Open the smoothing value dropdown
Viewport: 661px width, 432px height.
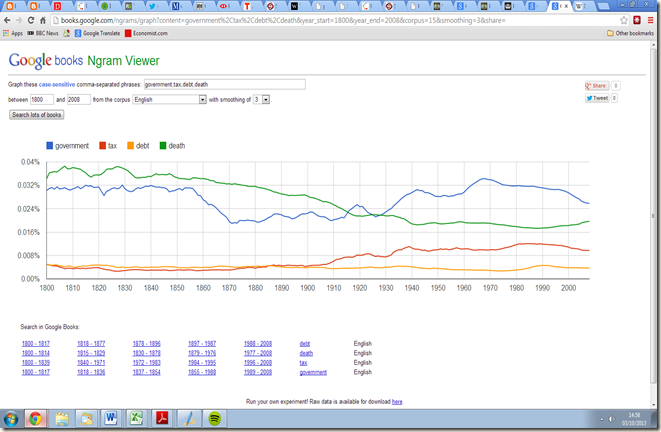pyautogui.click(x=261, y=99)
